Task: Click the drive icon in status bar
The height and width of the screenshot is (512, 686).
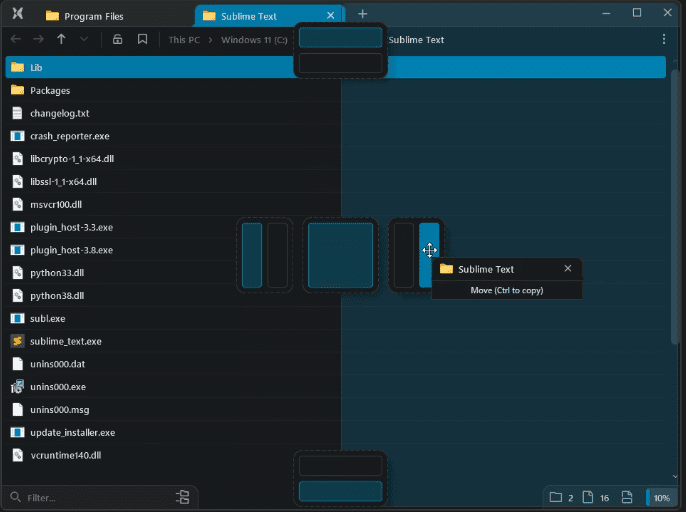Action: (627, 497)
